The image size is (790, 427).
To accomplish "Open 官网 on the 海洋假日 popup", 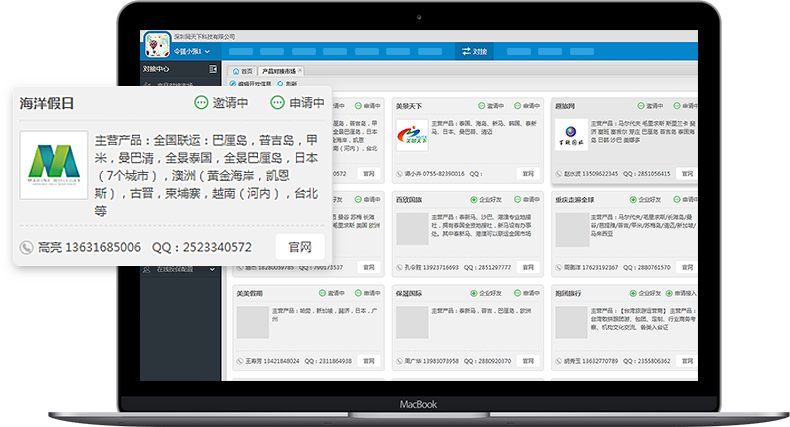I will coord(300,247).
